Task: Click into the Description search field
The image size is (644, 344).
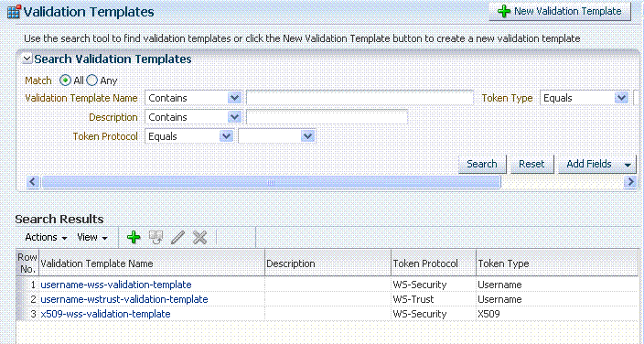Action: (x=327, y=117)
